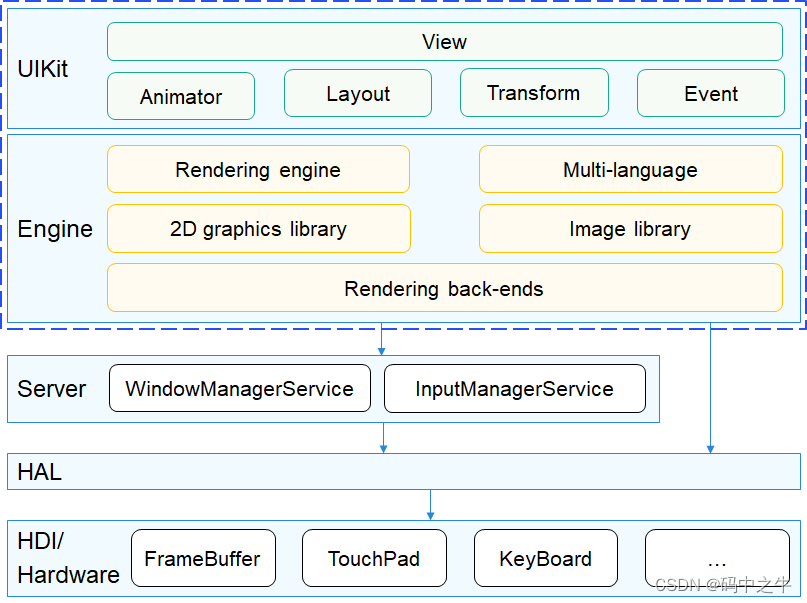
Task: Select the Rendering engine box
Action: (258, 169)
